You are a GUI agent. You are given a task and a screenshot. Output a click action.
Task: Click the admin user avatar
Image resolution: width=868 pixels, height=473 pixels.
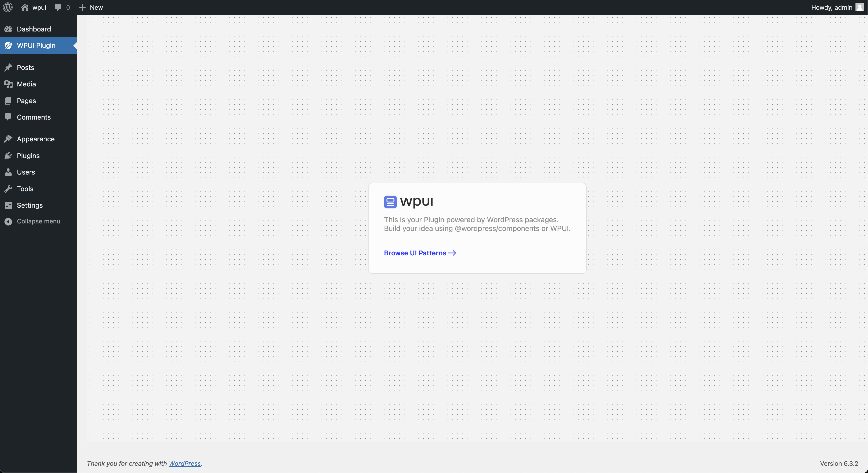860,8
